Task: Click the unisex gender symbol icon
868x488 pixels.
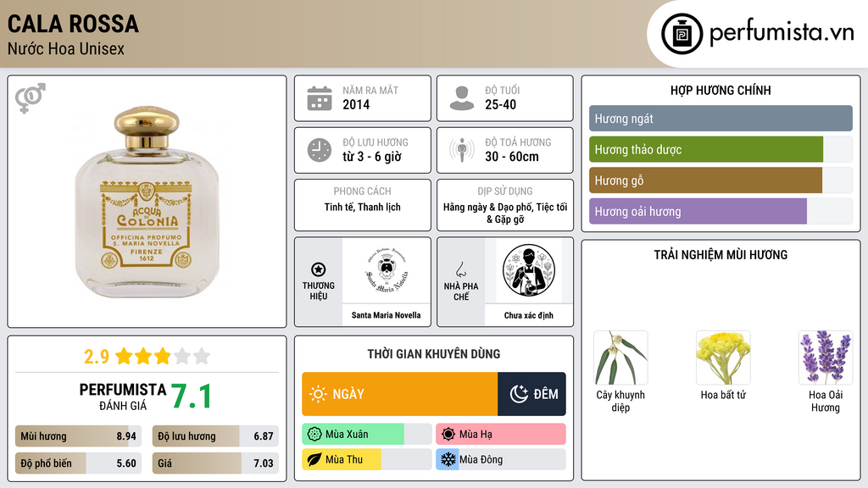Action: coord(31,98)
